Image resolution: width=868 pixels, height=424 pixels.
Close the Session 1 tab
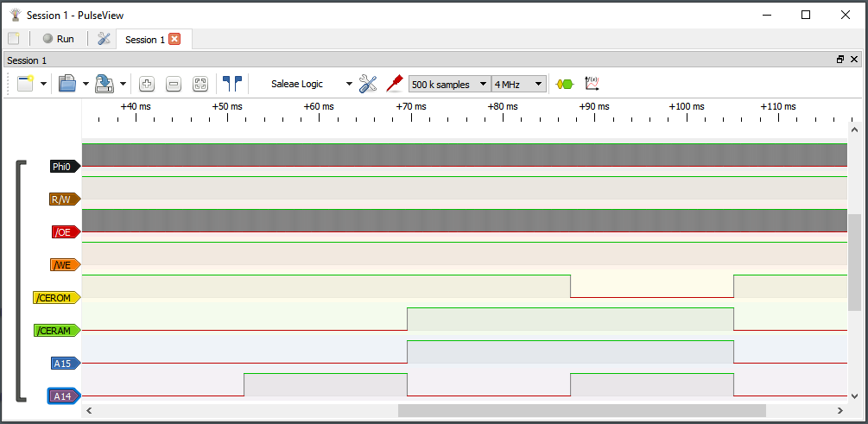point(174,39)
